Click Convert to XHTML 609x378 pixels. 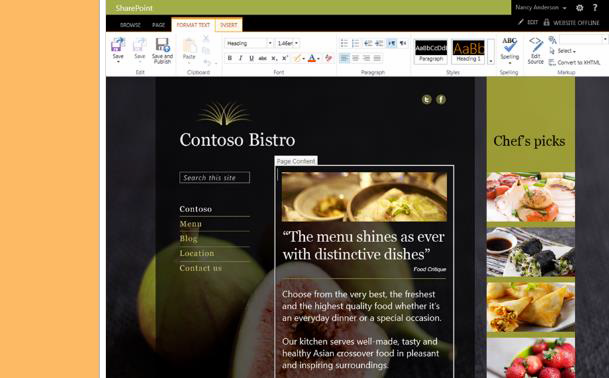pos(575,63)
